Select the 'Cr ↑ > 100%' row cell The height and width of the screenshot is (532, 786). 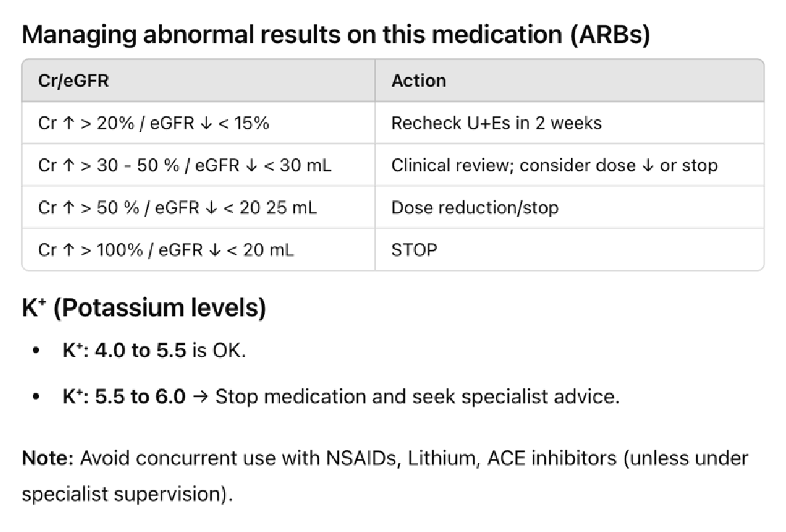[x=166, y=250]
